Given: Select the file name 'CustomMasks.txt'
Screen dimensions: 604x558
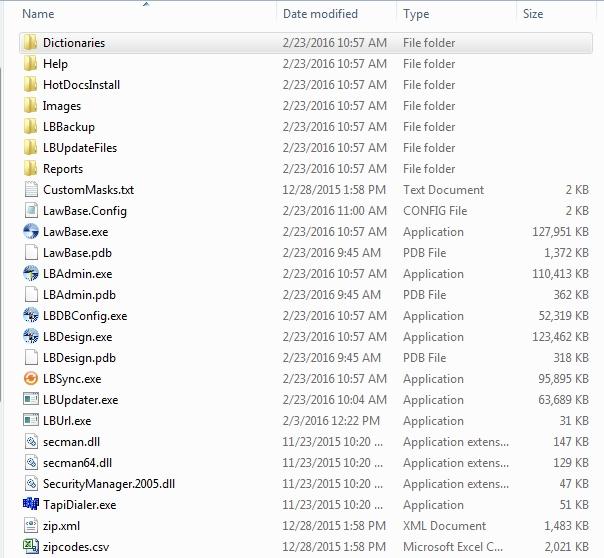Looking at the screenshot, I should (x=89, y=190).
